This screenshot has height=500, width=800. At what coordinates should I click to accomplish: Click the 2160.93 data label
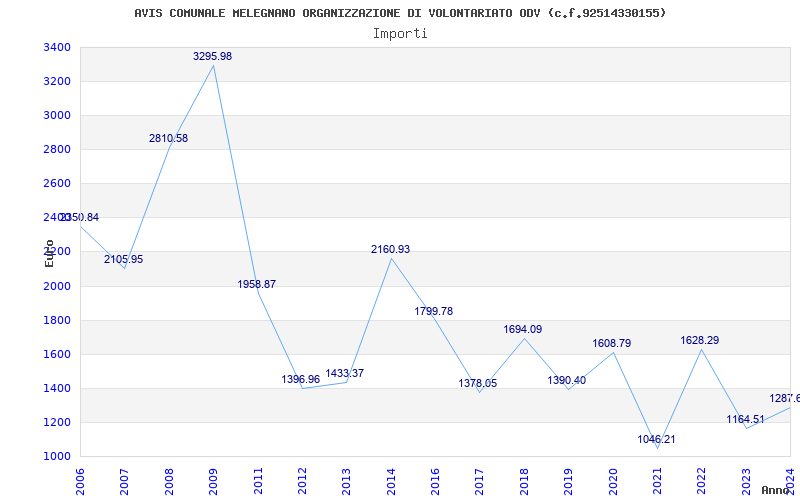click(x=390, y=249)
